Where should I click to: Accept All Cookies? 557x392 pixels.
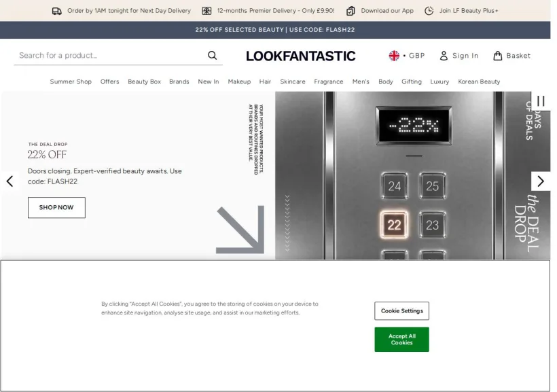(401, 340)
